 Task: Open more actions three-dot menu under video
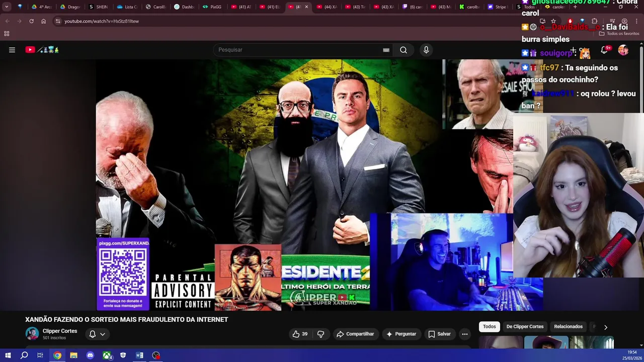[x=465, y=334]
